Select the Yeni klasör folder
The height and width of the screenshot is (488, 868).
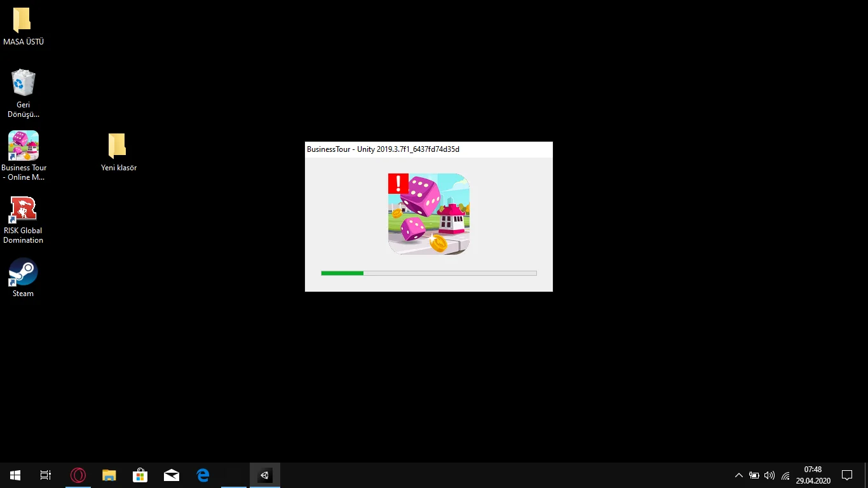pos(119,152)
